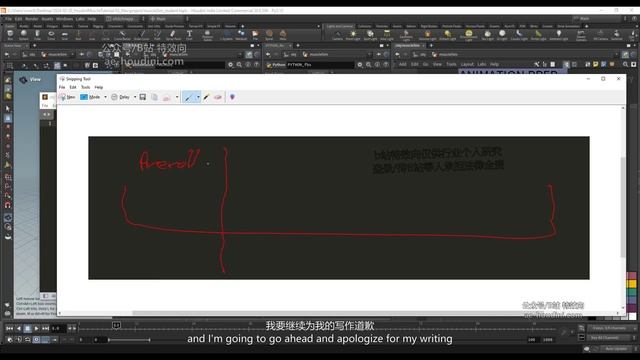
Task: Click the current frame marker on timeline
Action: pyautogui.click(x=116, y=325)
